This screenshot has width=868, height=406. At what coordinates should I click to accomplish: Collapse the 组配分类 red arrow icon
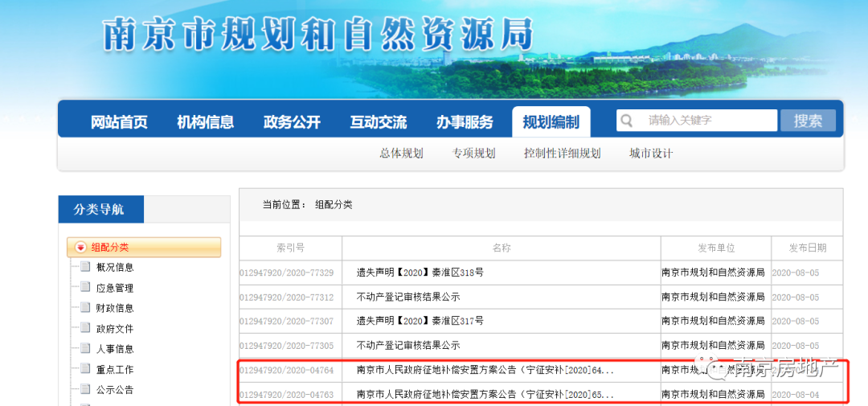81,248
